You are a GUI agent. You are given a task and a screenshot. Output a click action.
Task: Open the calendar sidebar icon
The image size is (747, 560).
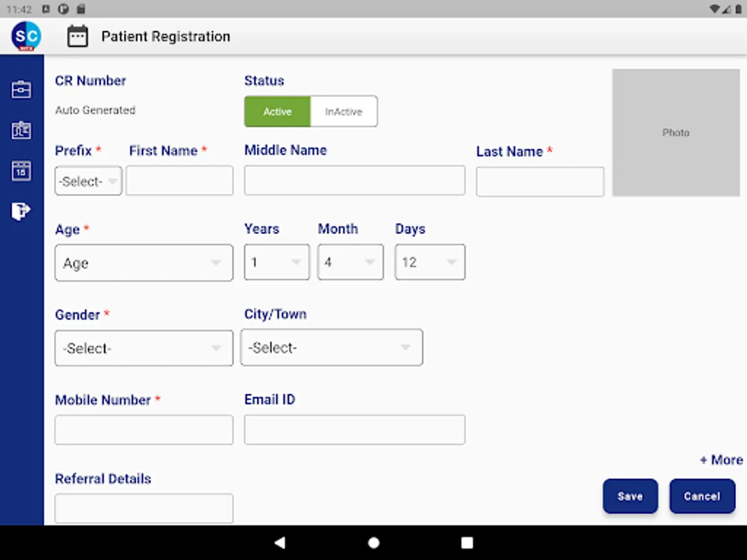21,171
